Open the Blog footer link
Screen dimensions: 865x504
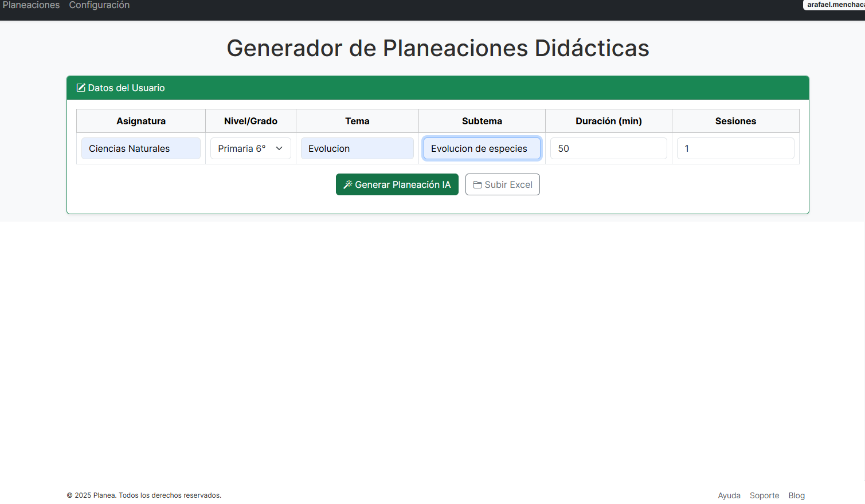tap(796, 495)
